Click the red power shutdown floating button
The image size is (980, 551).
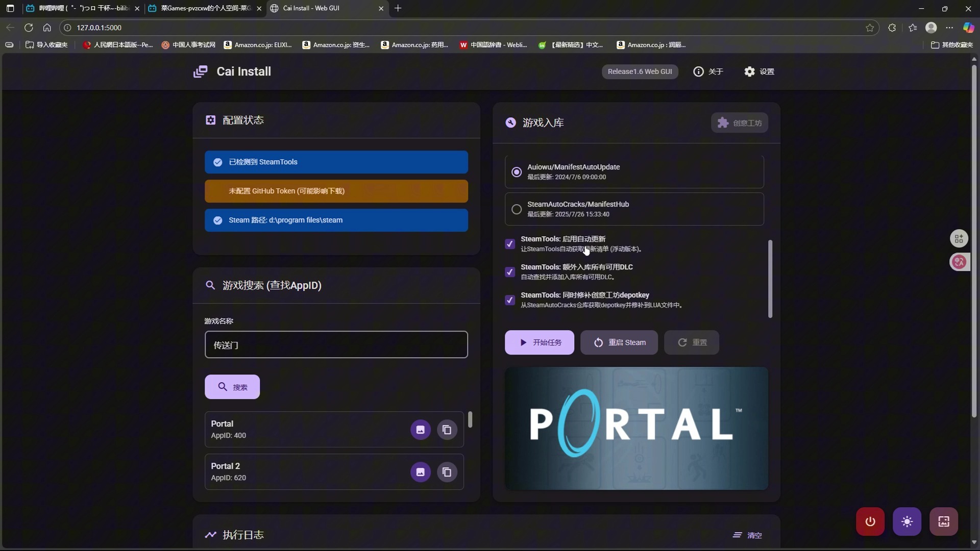pyautogui.click(x=870, y=521)
